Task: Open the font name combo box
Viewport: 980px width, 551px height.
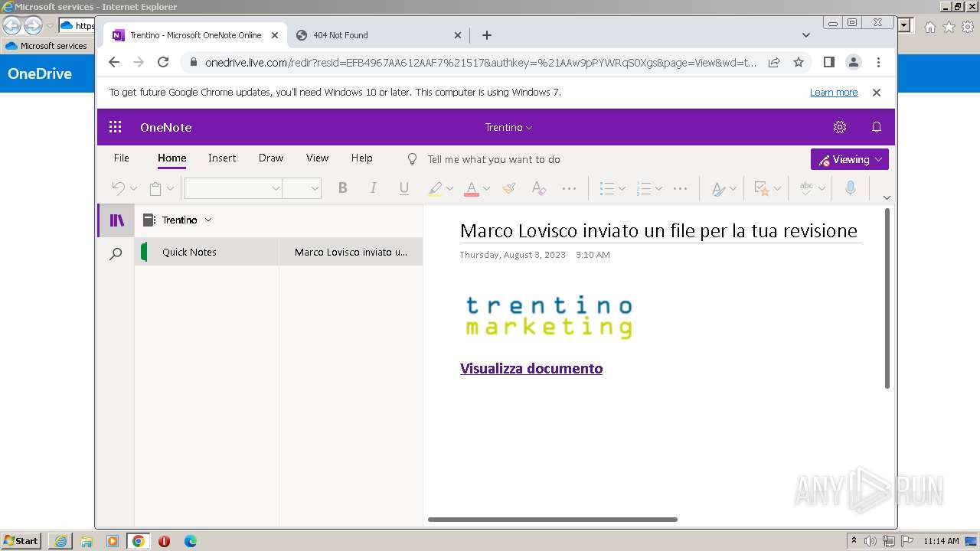Action: (x=233, y=188)
